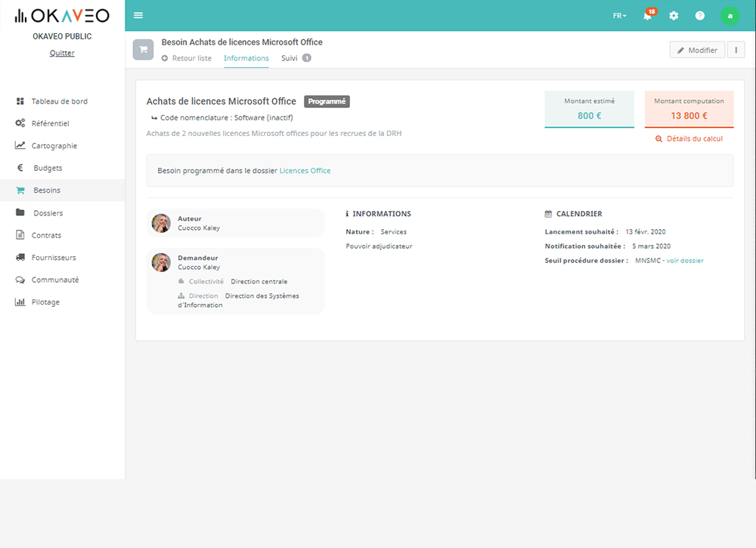Click the Suivi count badge
The image size is (756, 548).
point(307,58)
